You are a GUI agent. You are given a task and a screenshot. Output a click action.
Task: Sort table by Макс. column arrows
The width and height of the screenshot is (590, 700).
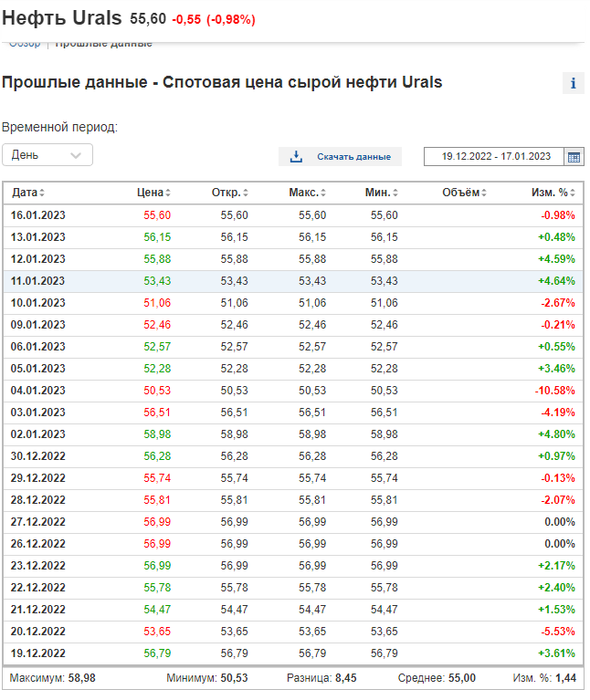[323, 193]
